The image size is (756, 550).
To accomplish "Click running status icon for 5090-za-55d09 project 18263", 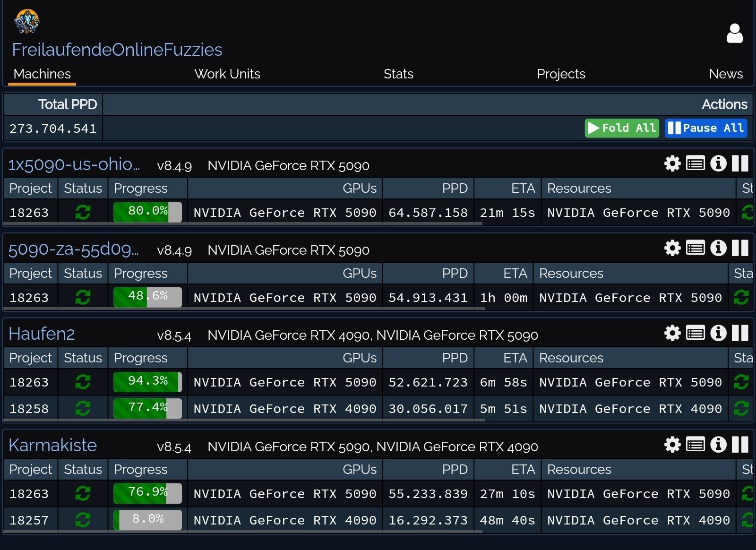I will tap(83, 297).
